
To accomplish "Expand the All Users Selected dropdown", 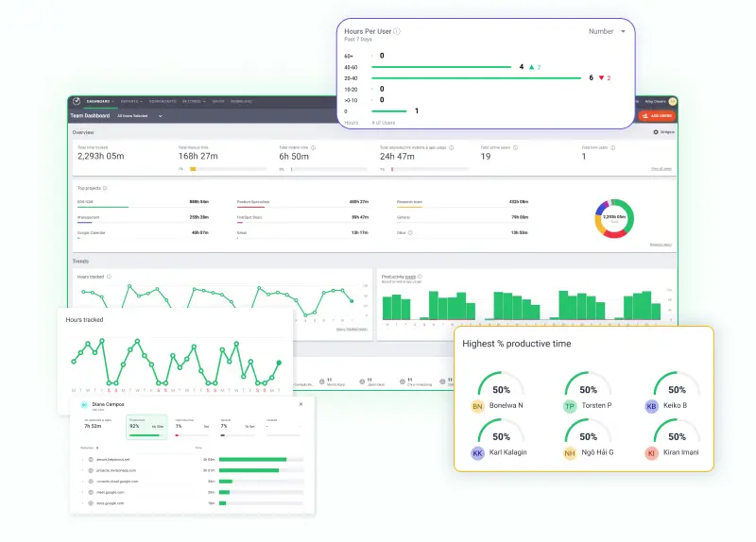I will 139,115.
